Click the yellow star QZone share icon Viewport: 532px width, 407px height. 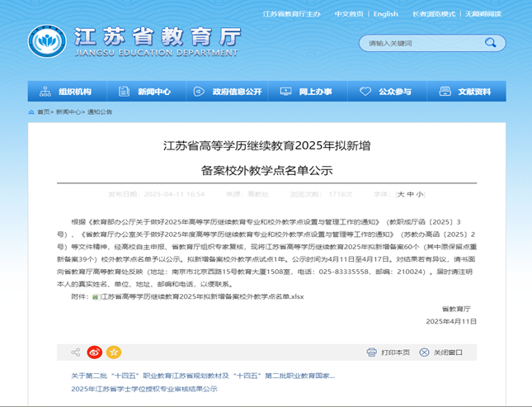coord(114,352)
